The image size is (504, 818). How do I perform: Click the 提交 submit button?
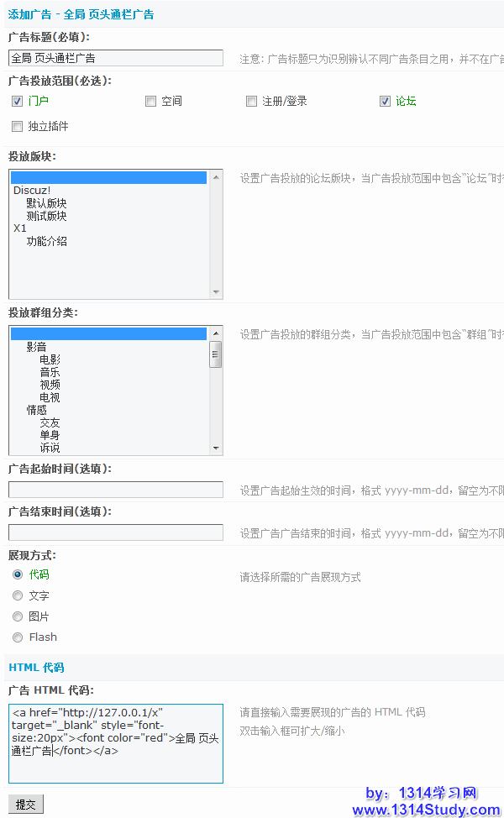[x=25, y=805]
